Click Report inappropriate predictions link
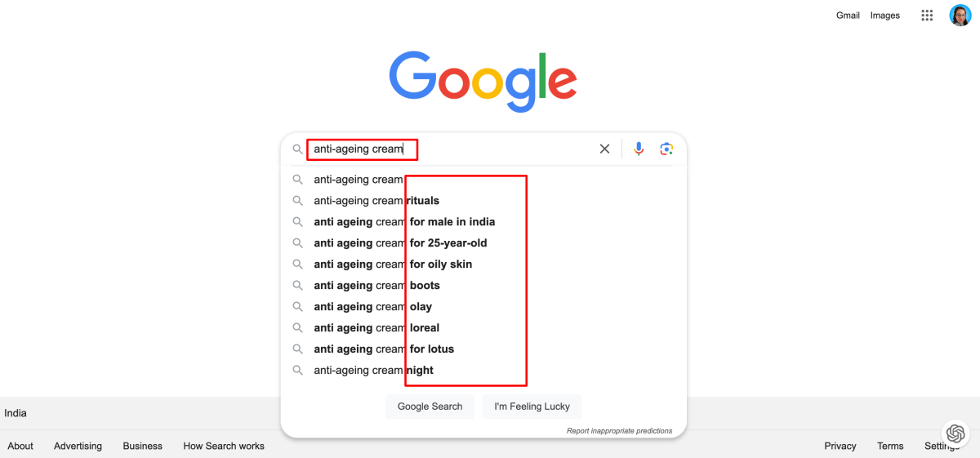This screenshot has height=458, width=980. tap(619, 431)
